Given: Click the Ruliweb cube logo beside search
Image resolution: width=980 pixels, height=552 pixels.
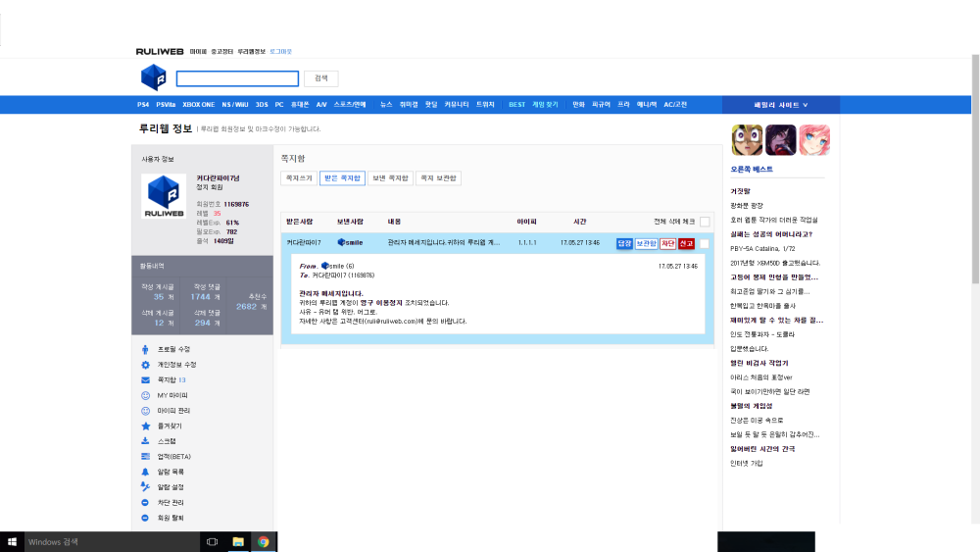Looking at the screenshot, I should pyautogui.click(x=153, y=77).
